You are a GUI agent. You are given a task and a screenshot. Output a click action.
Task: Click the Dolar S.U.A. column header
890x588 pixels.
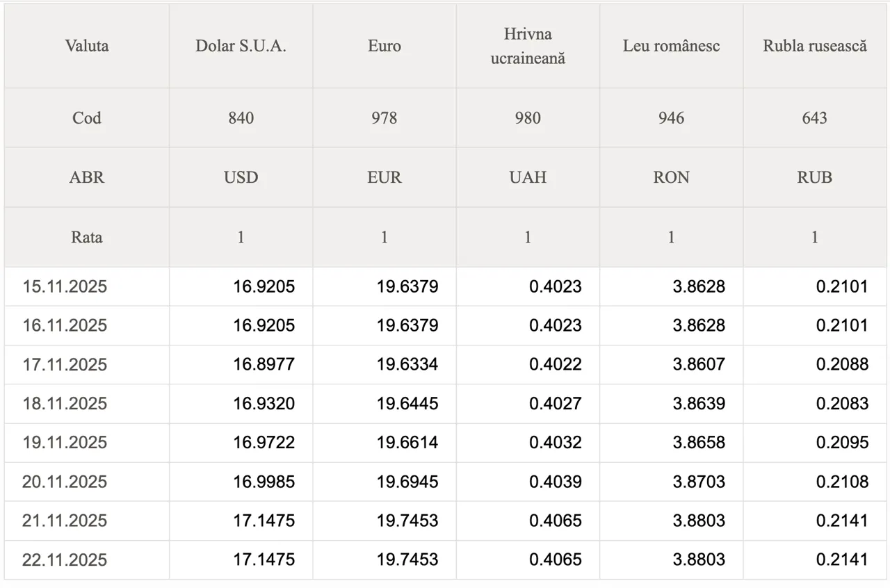click(241, 46)
